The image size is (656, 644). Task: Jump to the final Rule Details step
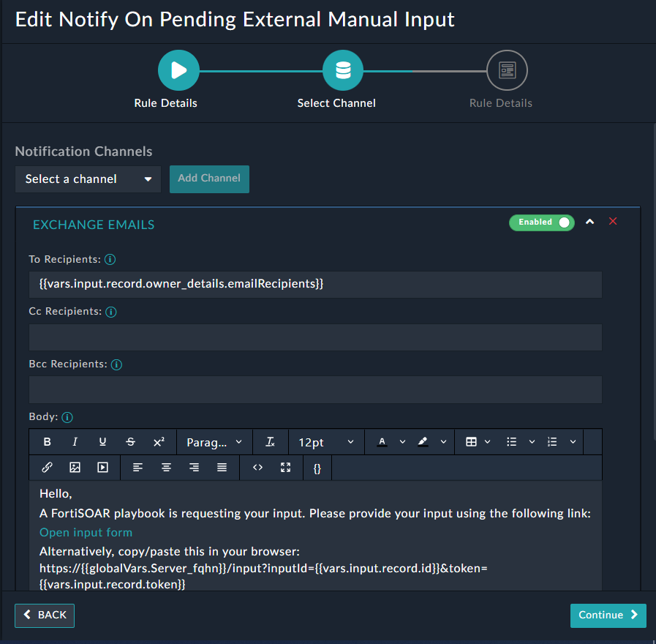[506, 70]
